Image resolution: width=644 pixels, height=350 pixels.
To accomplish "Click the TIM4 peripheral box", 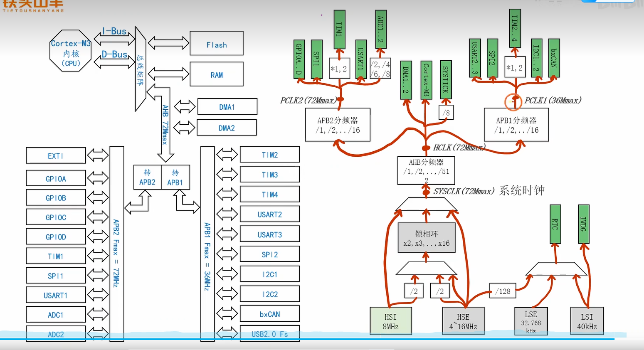I will (270, 194).
